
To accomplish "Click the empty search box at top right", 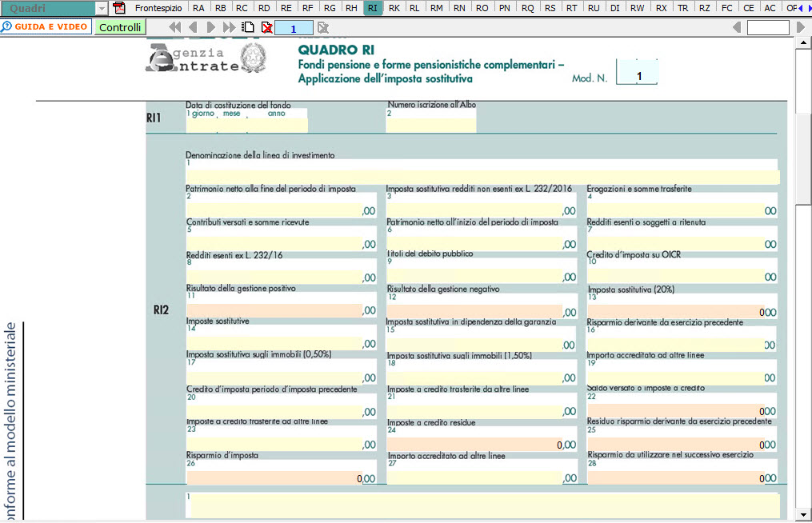I will 768,27.
